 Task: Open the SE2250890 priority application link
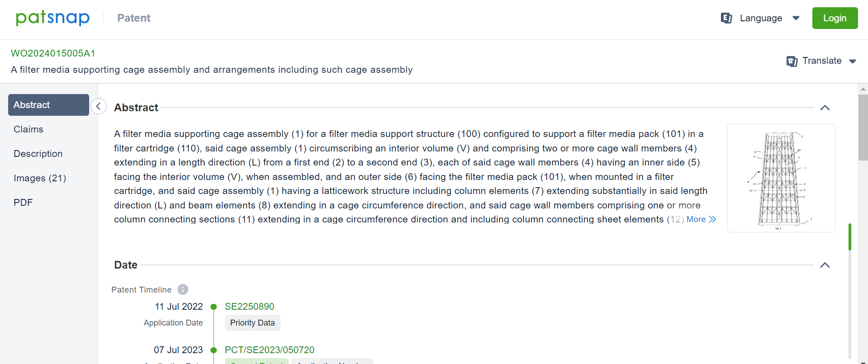tap(249, 307)
